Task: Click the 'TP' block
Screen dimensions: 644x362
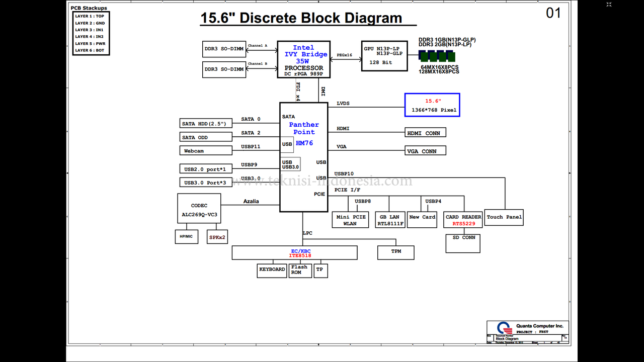Action: tap(320, 270)
